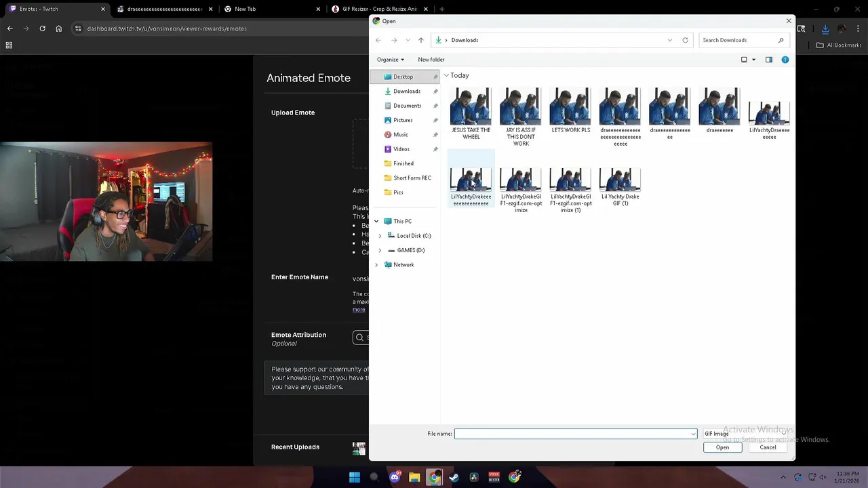Click the New folder button
The height and width of the screenshot is (488, 868).
click(431, 60)
